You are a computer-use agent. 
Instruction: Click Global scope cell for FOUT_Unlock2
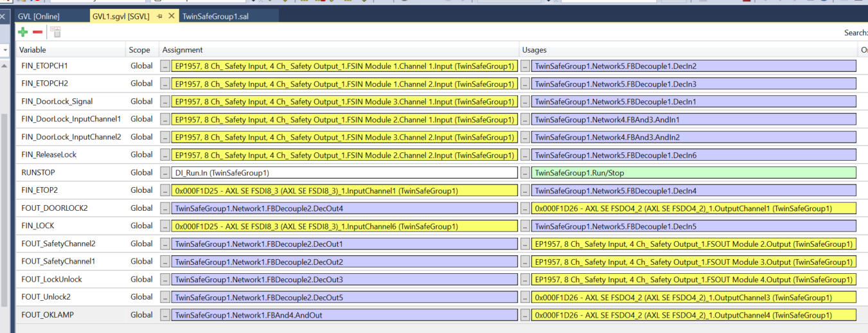point(142,297)
